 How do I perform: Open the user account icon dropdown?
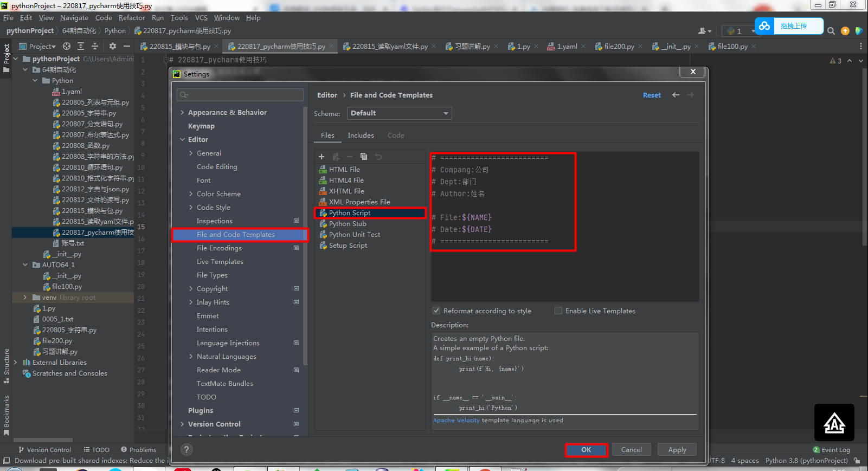(x=705, y=31)
